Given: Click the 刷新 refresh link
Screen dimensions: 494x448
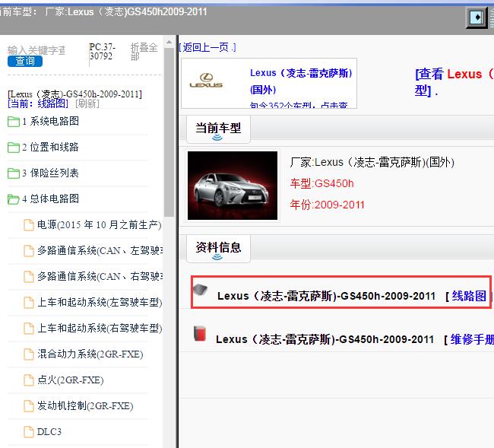Looking at the screenshot, I should coord(87,103).
